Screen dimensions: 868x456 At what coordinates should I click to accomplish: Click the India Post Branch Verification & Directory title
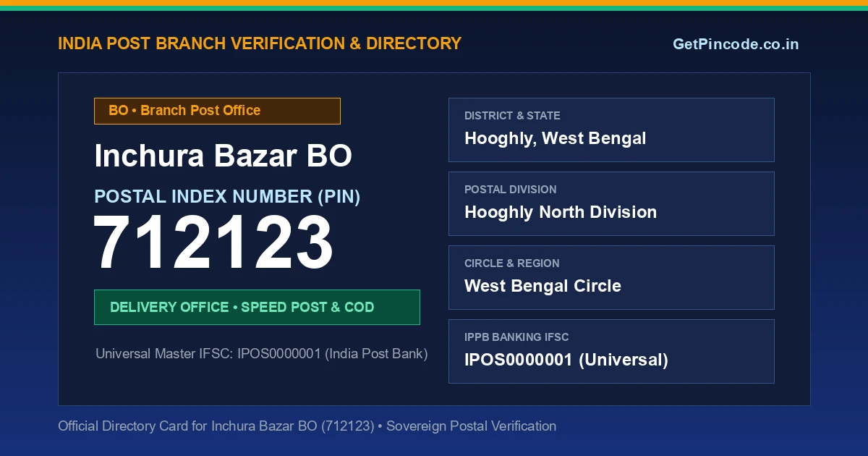coord(260,43)
